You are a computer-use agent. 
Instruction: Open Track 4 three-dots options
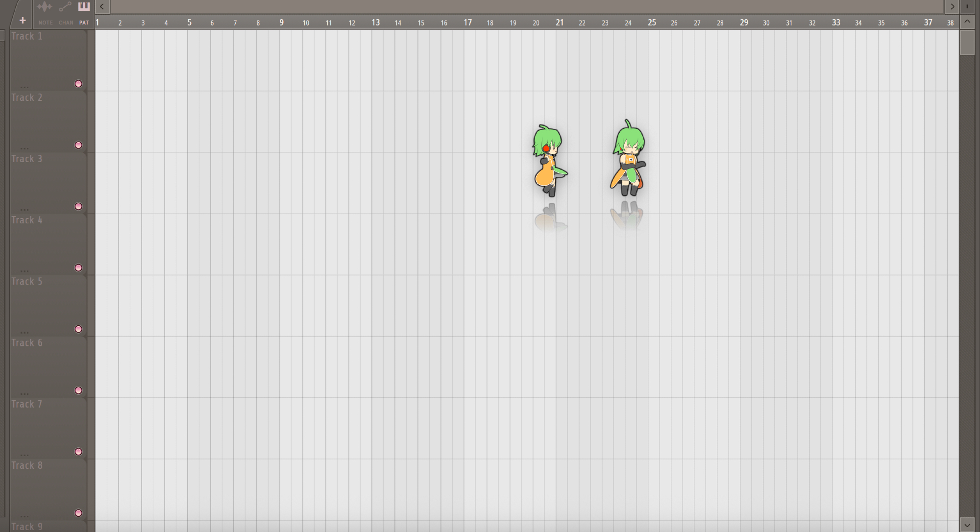pyautogui.click(x=24, y=271)
